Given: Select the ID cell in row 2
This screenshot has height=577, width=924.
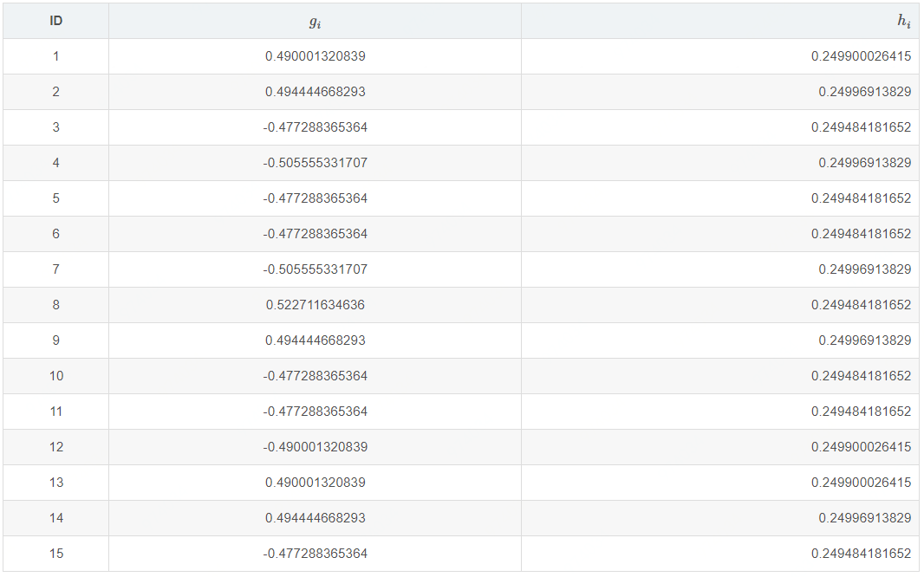Looking at the screenshot, I should tap(56, 92).
